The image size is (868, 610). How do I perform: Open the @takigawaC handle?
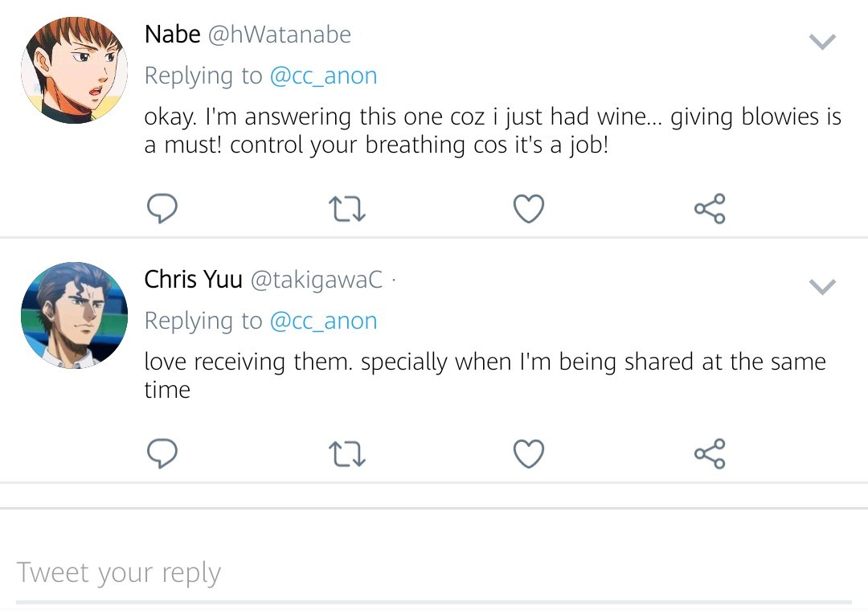(317, 280)
